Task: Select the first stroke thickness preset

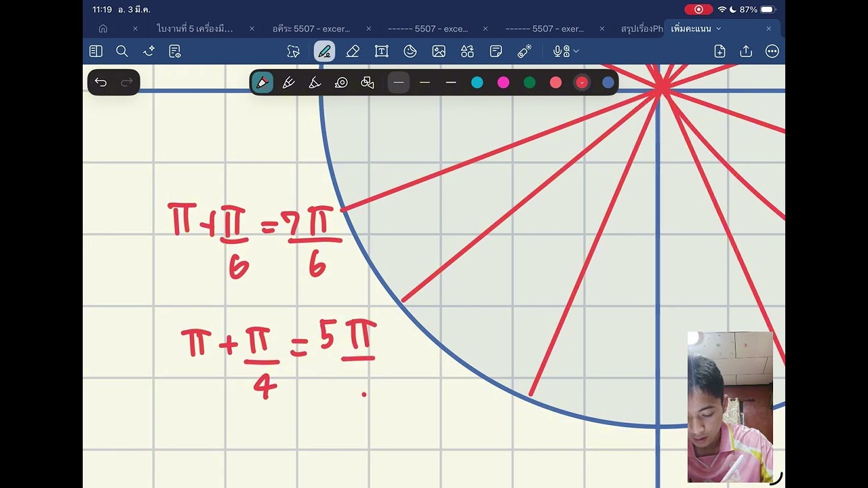Action: [399, 83]
